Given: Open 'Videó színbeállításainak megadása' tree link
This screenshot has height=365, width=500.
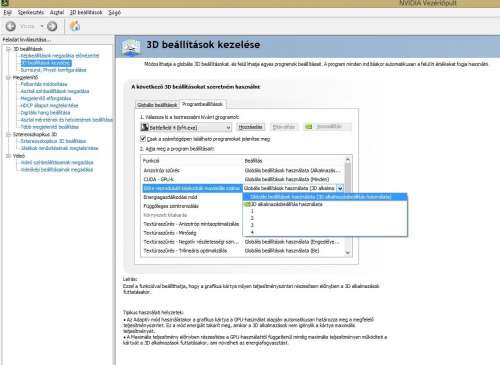Looking at the screenshot, I should point(57,162).
